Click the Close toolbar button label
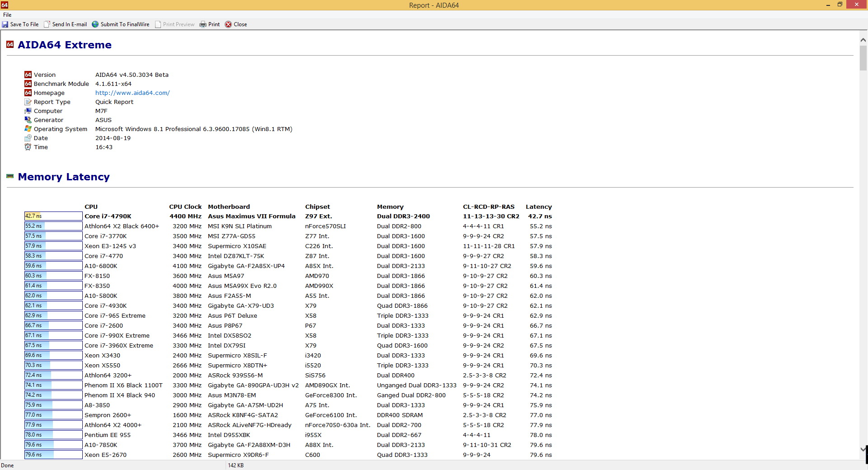 point(240,24)
